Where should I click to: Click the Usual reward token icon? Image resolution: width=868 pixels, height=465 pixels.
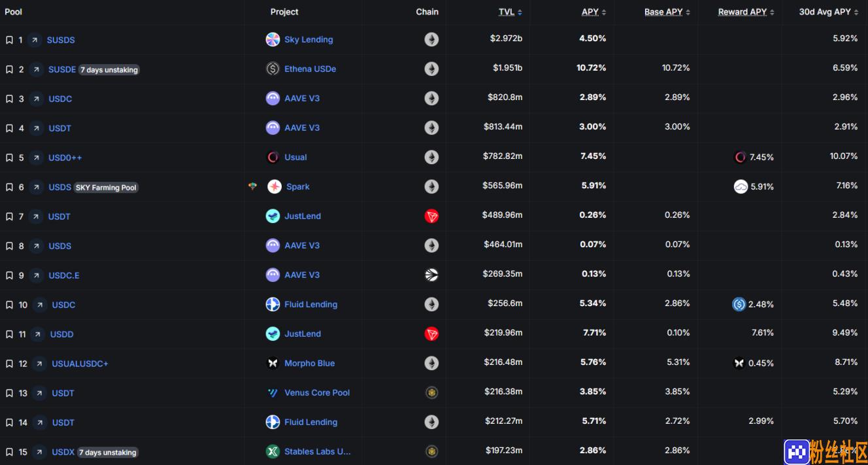click(x=740, y=157)
